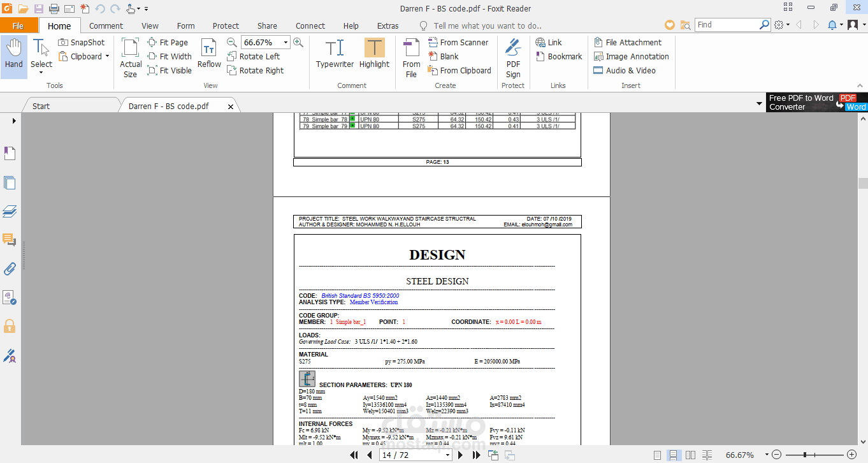Expand the zoom percentage dropdown

pyautogui.click(x=285, y=42)
